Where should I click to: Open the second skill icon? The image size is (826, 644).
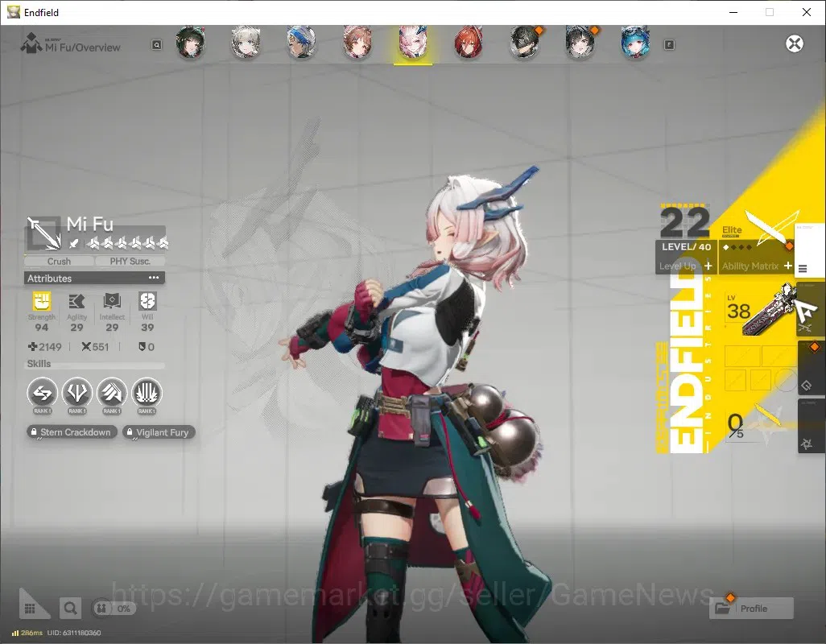click(x=77, y=394)
